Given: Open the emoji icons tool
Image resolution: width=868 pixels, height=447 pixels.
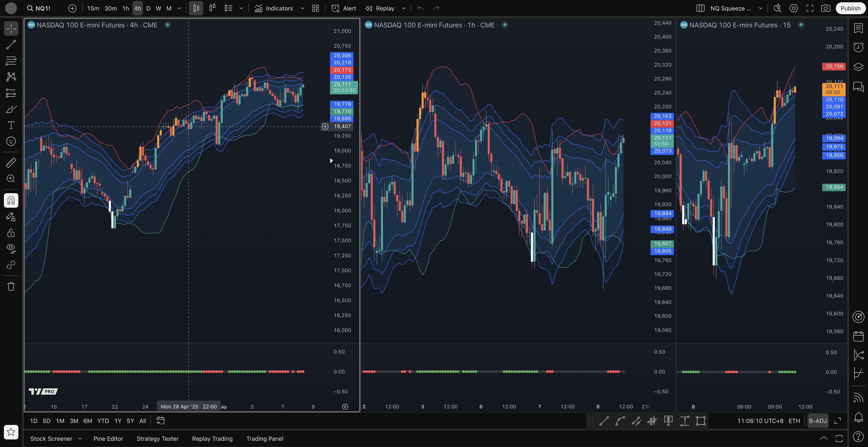Looking at the screenshot, I should pos(11,141).
